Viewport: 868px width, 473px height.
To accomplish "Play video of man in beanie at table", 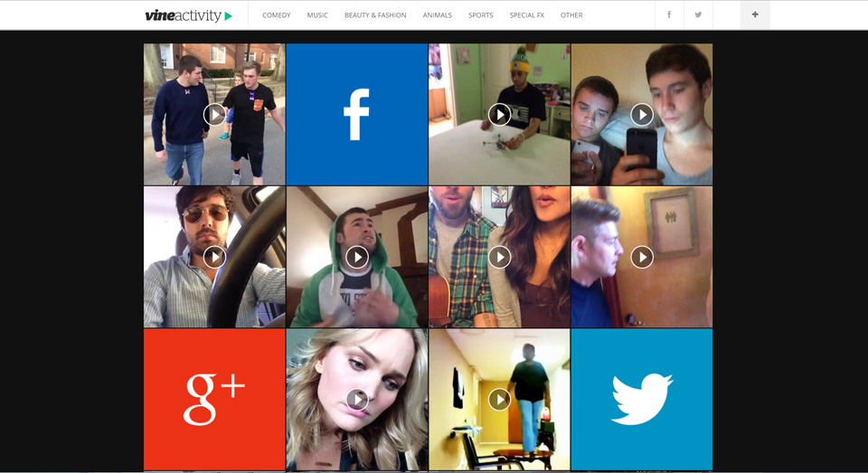I will 499,115.
